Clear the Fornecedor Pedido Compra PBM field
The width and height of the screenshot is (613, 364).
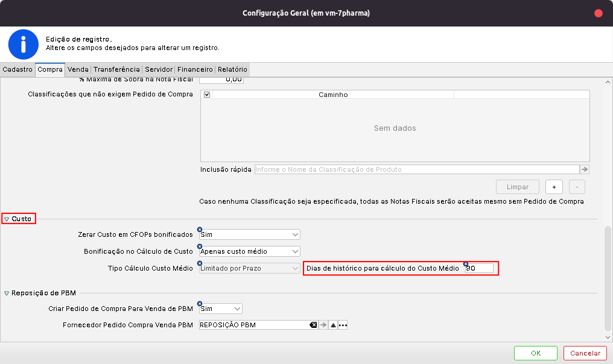point(313,325)
